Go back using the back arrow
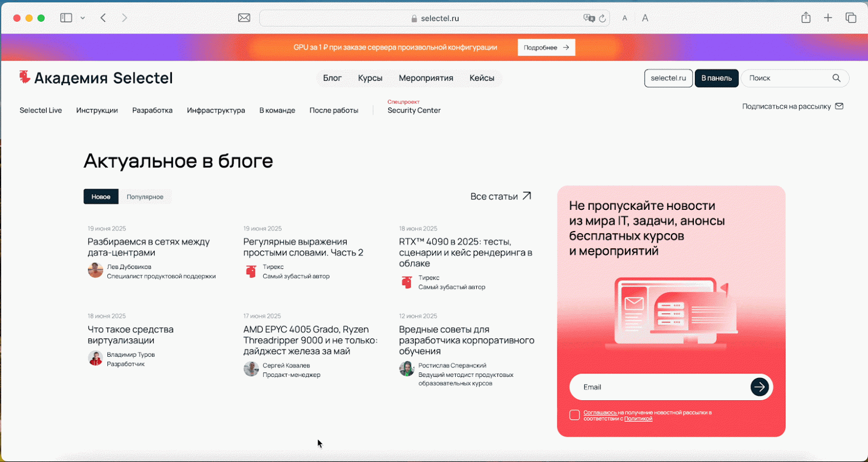 103,17
